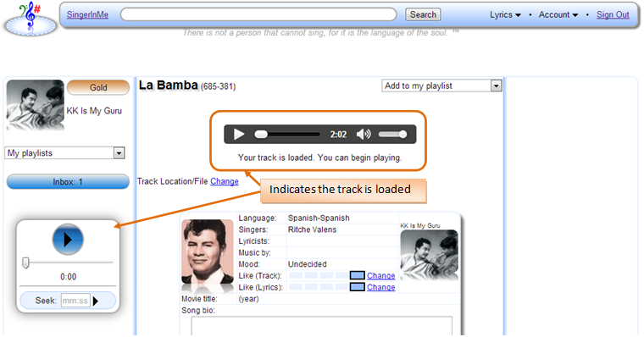
Task: Click the (685-381) song ID text
Action: [x=218, y=86]
